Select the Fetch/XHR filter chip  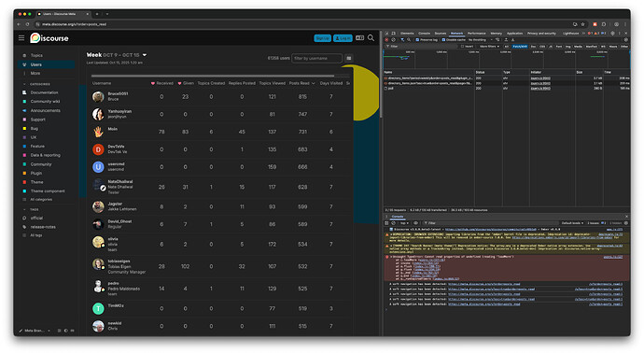click(520, 47)
